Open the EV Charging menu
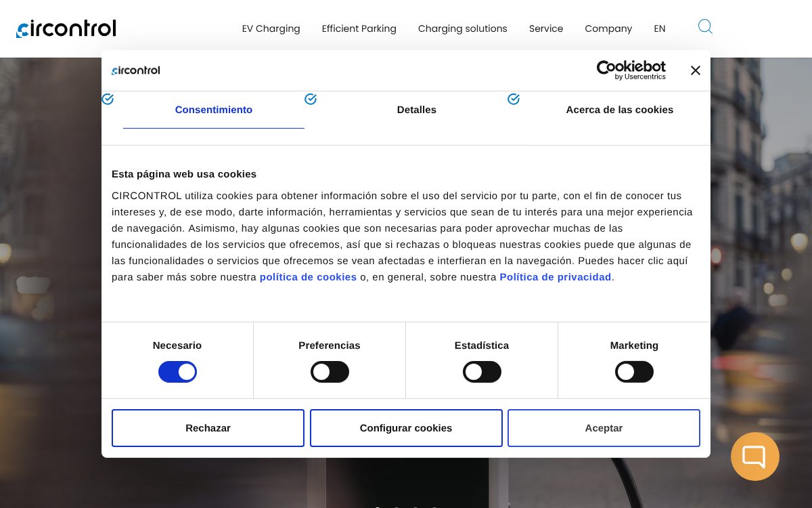 [271, 28]
